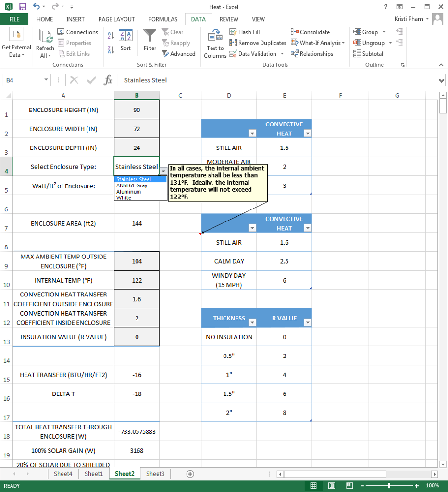Open Excel Help question mark

(x=386, y=7)
